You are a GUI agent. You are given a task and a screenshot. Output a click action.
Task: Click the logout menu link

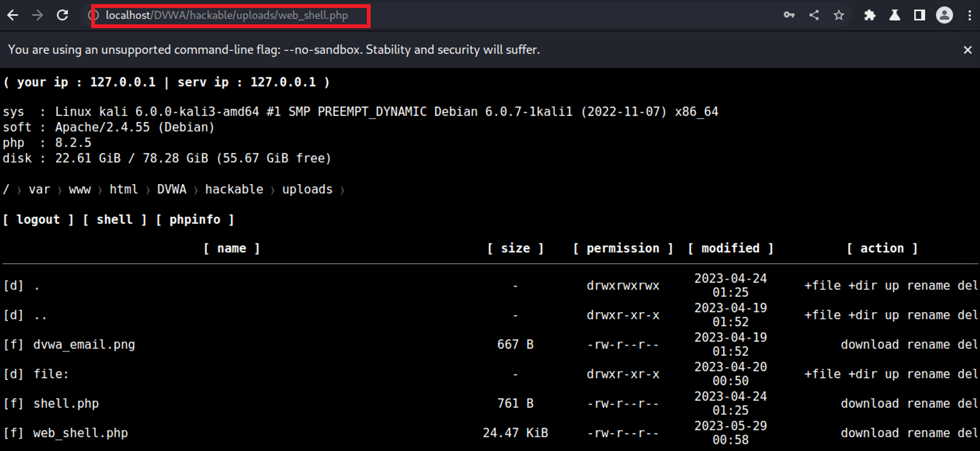pos(38,219)
